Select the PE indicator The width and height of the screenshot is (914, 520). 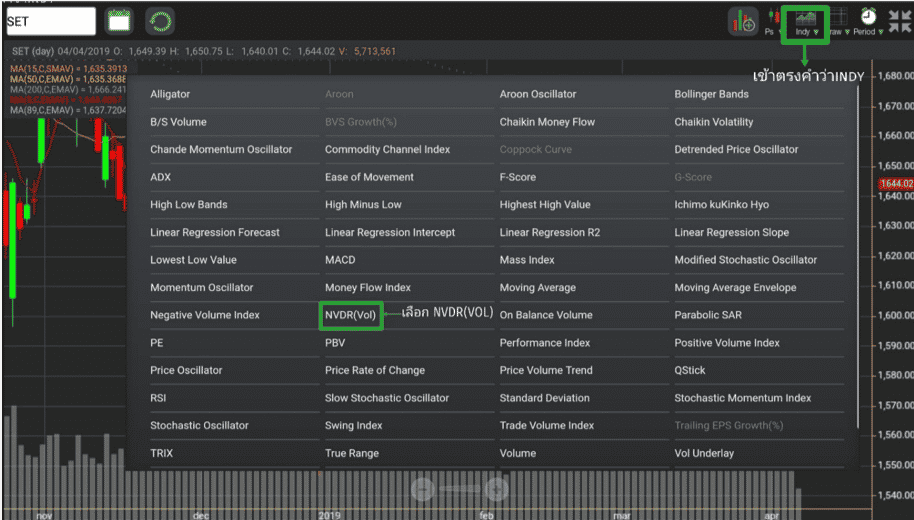[x=156, y=343]
